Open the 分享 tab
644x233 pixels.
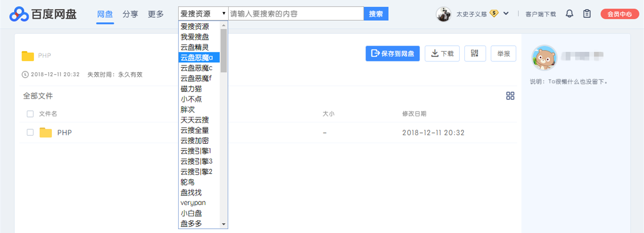coord(130,14)
